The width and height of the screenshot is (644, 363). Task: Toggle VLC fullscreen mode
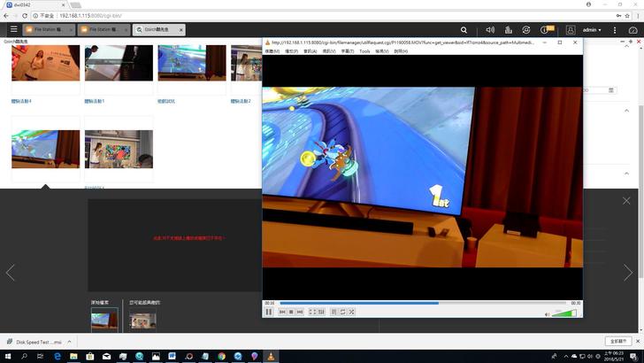point(312,312)
